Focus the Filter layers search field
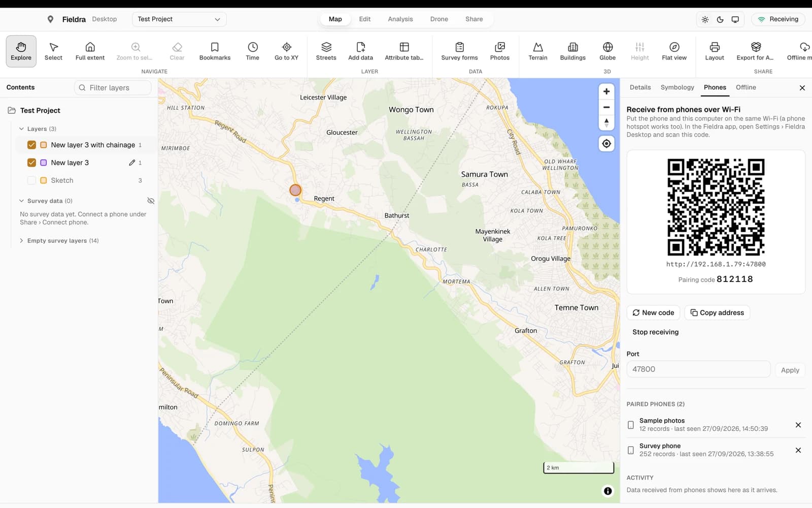 coord(113,87)
